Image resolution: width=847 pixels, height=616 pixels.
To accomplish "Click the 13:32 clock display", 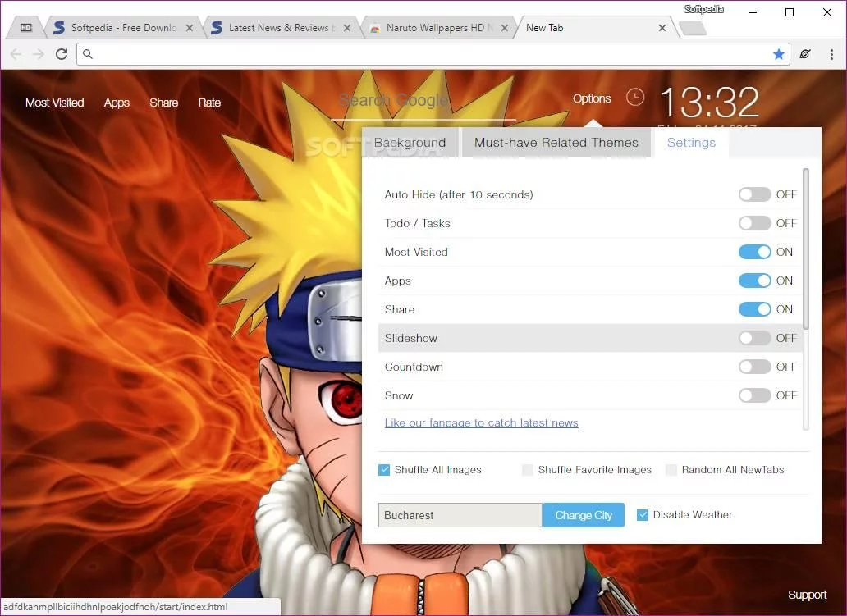I will pos(709,103).
